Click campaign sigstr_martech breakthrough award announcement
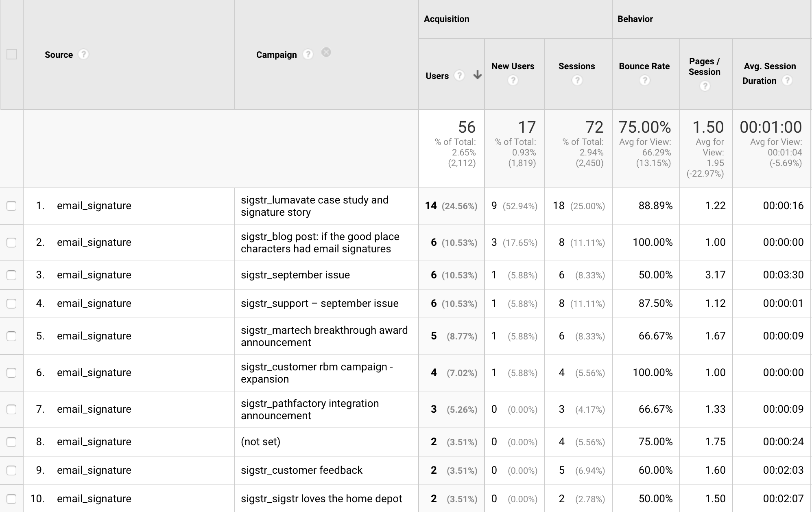The width and height of the screenshot is (812, 512). tap(324, 336)
